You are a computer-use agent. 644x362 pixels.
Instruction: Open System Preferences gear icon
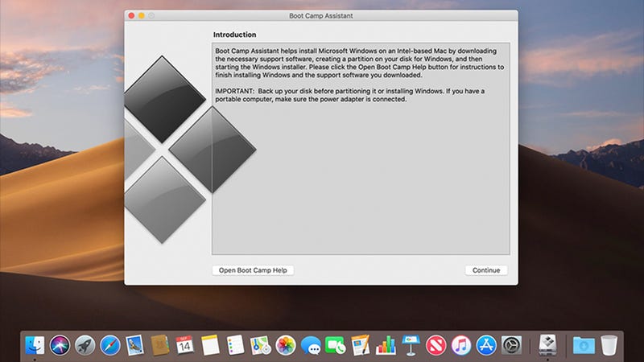pyautogui.click(x=511, y=345)
